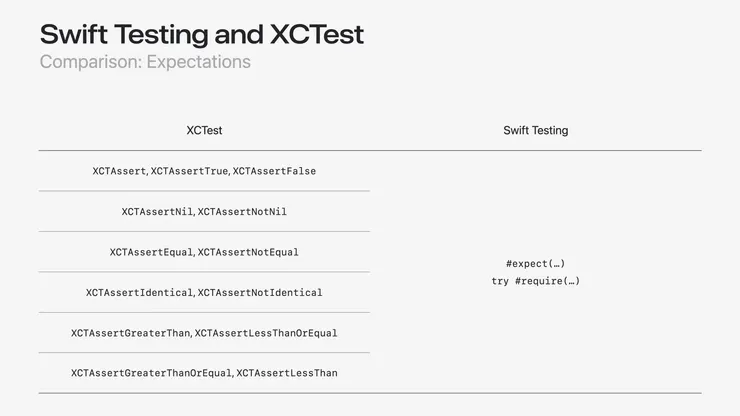
Task: Select the XCTAssertNil text
Action: point(157,212)
